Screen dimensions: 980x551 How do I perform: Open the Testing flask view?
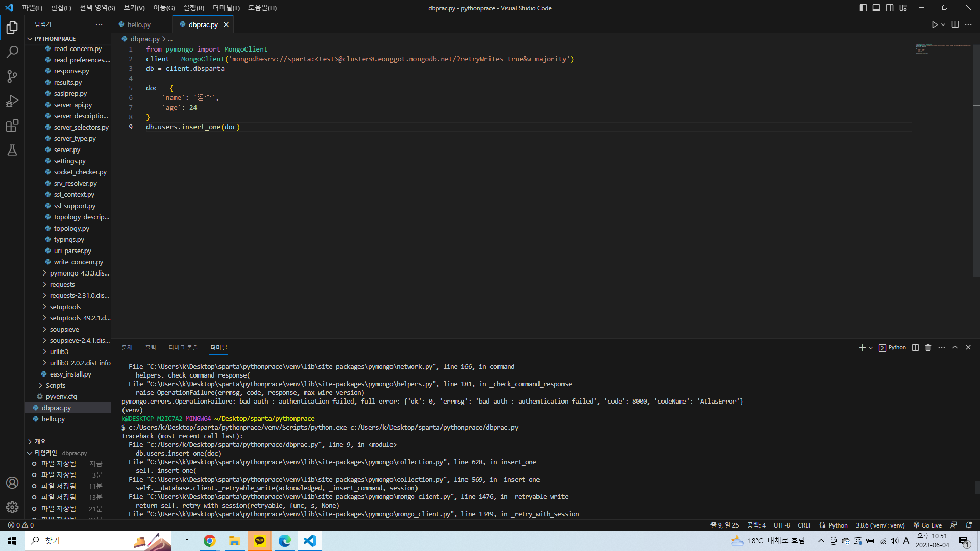point(12,150)
